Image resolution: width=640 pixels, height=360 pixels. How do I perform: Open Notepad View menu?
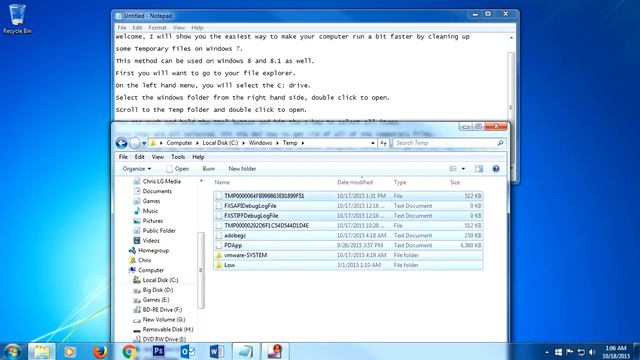[179, 28]
